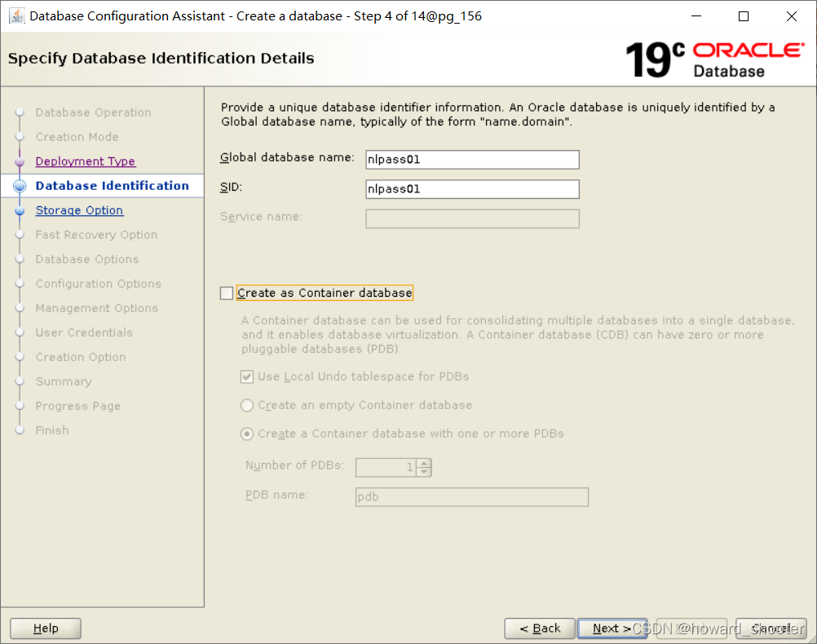Click the User Credentials step
Screen dimensions: 817x644
click(x=84, y=333)
